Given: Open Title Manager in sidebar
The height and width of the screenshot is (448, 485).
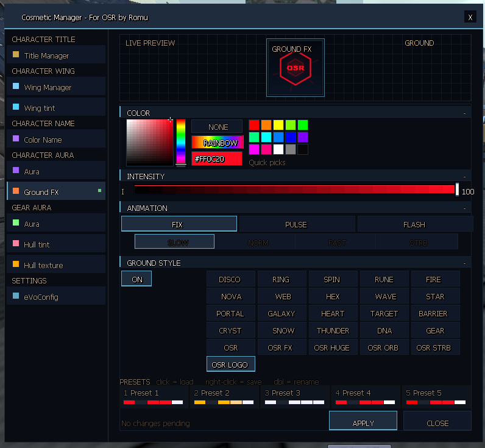Looking at the screenshot, I should 56,55.
